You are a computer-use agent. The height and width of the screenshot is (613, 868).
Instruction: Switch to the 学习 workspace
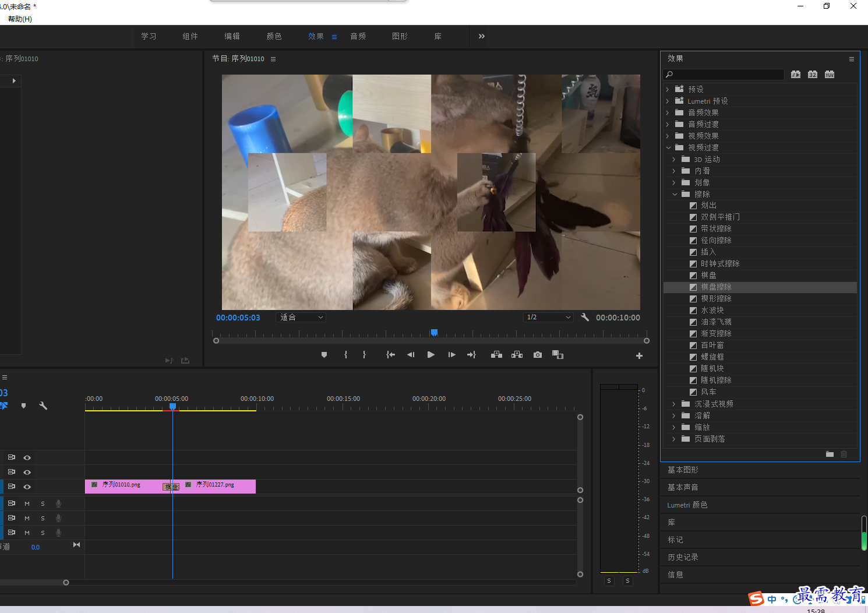tap(149, 36)
